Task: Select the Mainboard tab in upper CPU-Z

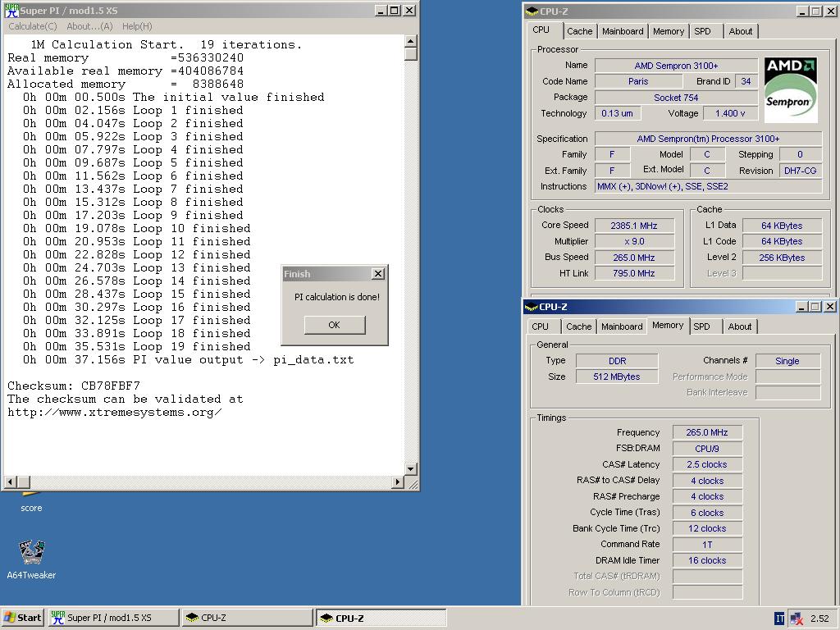Action: tap(623, 31)
